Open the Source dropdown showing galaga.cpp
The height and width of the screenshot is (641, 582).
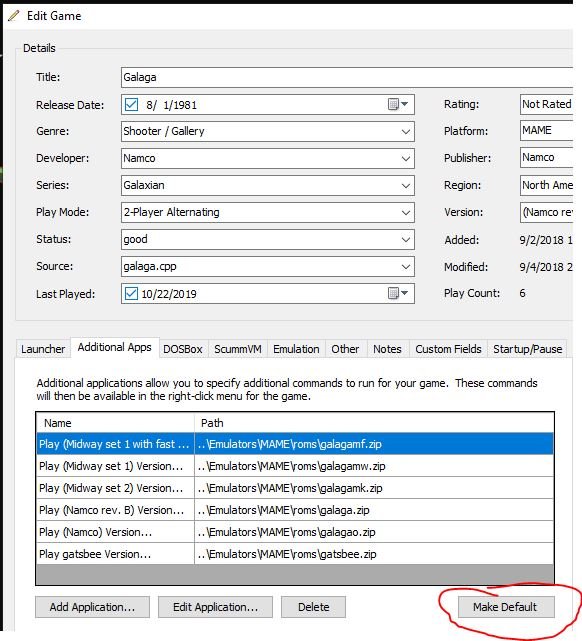point(268,267)
